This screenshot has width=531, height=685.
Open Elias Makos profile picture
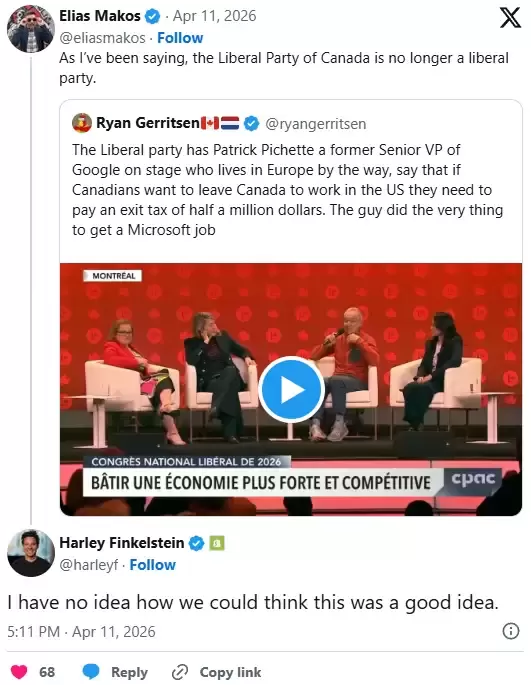click(31, 28)
